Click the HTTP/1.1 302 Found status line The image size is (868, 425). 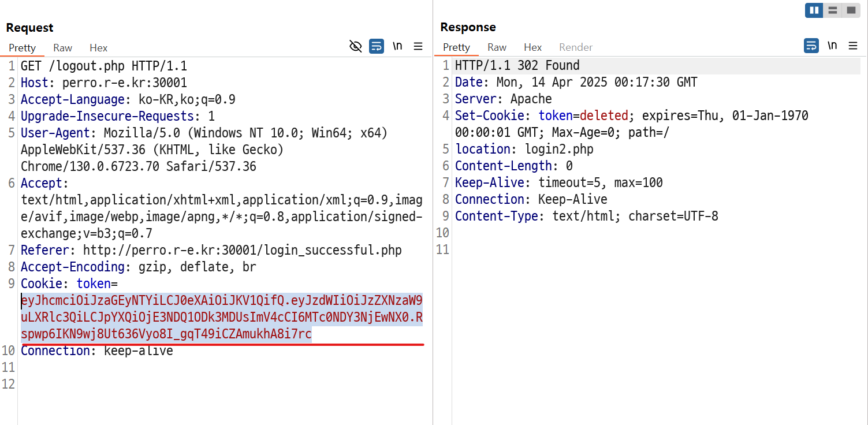517,66
